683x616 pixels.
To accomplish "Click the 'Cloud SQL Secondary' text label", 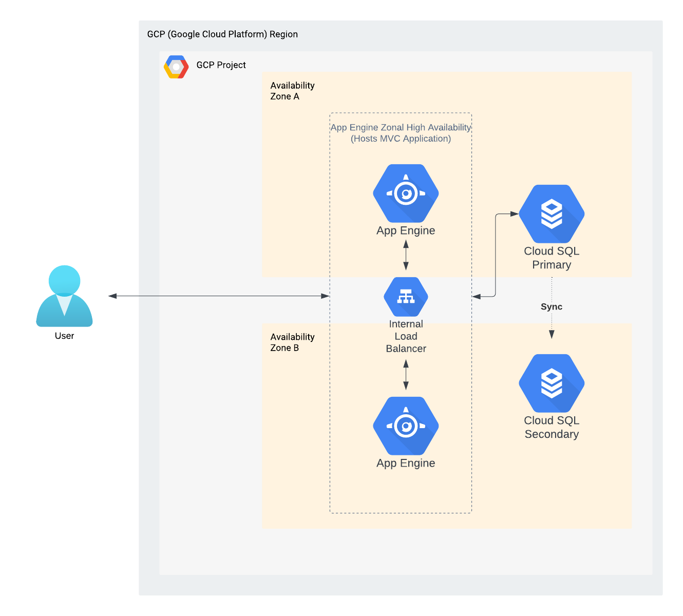I will pos(552,427).
